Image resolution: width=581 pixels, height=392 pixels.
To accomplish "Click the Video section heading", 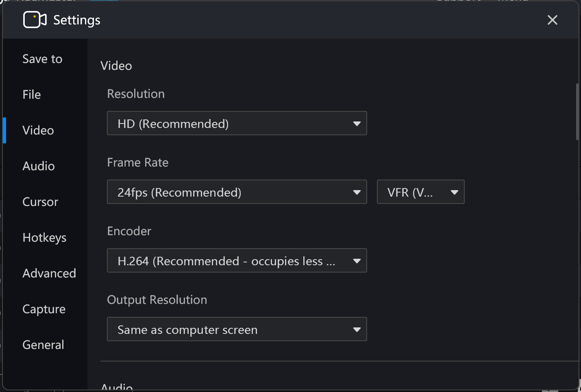I will point(116,66).
